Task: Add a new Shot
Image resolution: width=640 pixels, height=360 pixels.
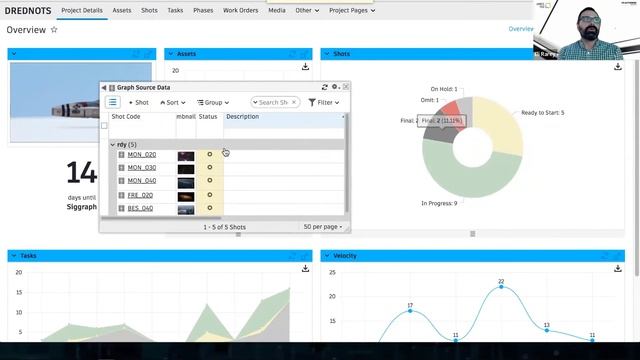Action: (139, 102)
